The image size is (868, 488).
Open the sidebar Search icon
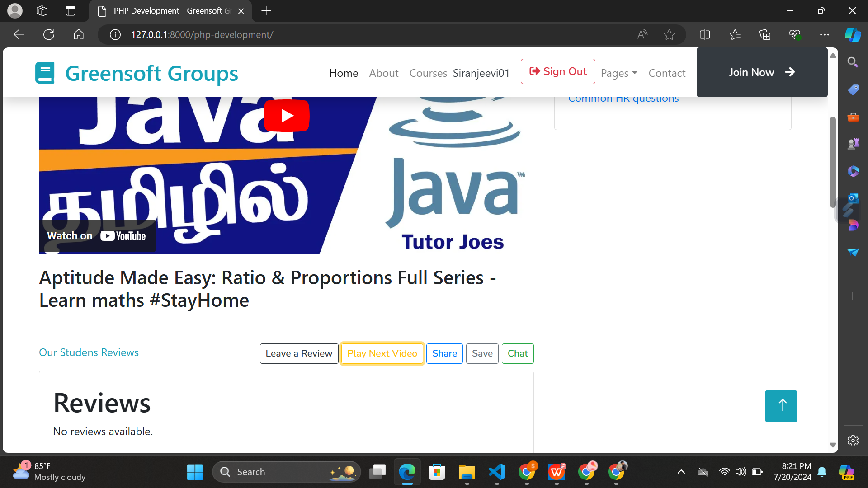click(x=853, y=62)
